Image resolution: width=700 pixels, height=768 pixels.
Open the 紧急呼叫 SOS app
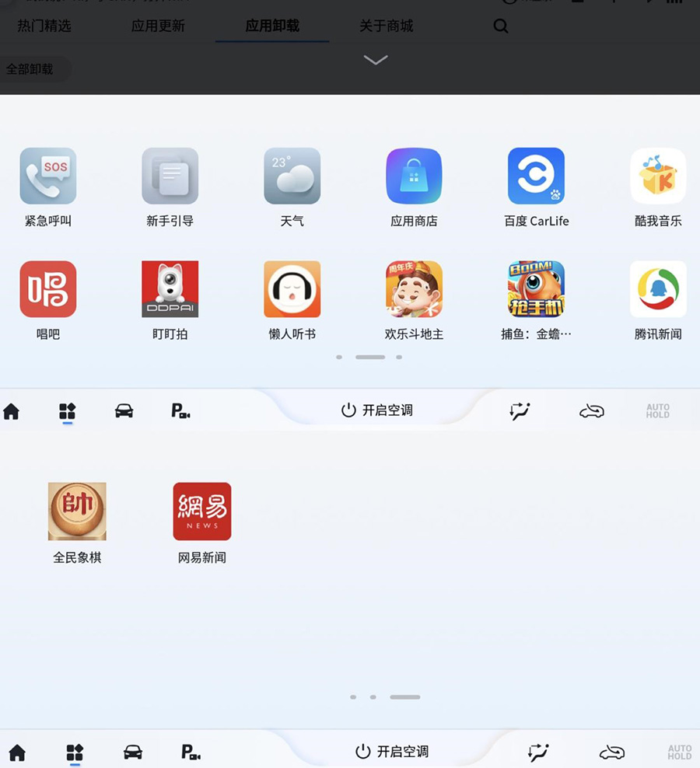click(x=48, y=176)
